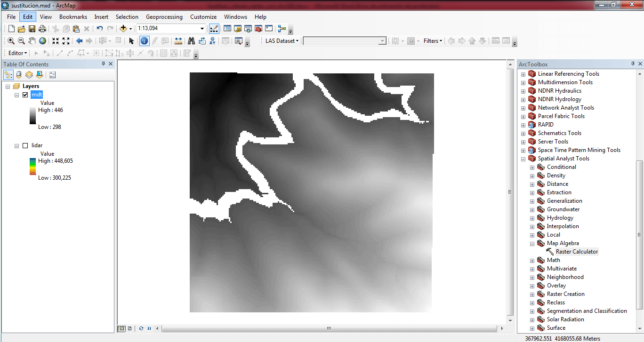This screenshot has width=644, height=342.
Task: Click the Full Extent globe icon
Action: [42, 41]
